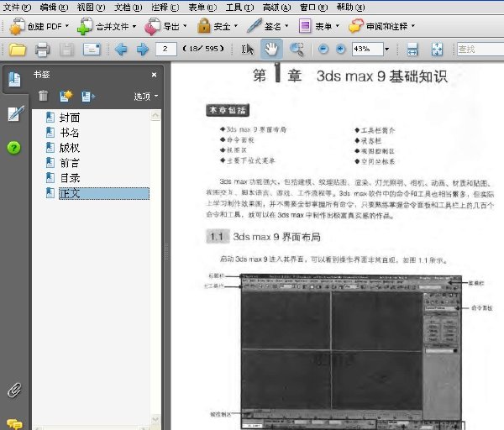Click the 合并文件 button
504x430 pixels.
[x=102, y=26]
